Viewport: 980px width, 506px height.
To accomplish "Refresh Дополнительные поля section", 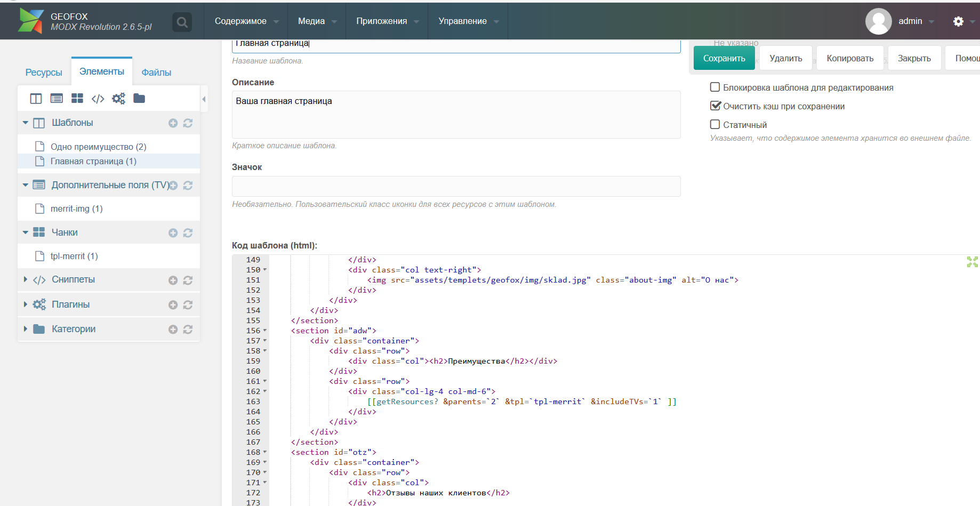I will [x=188, y=186].
